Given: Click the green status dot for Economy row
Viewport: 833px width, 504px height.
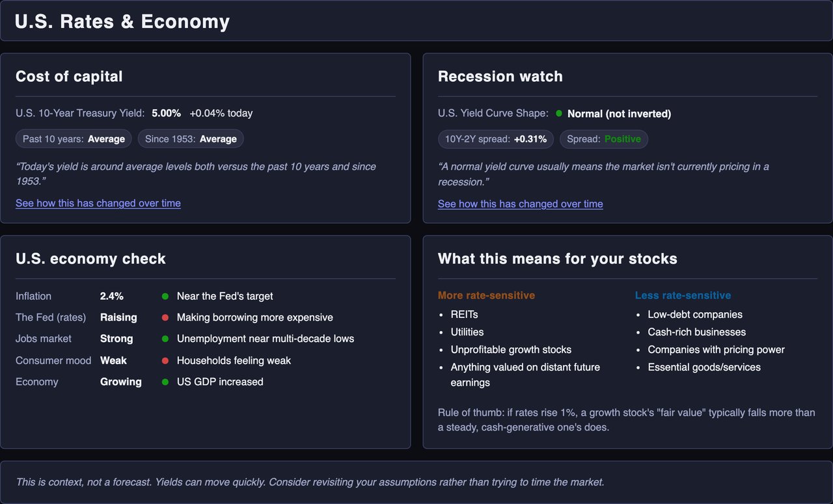Looking at the screenshot, I should coord(165,382).
